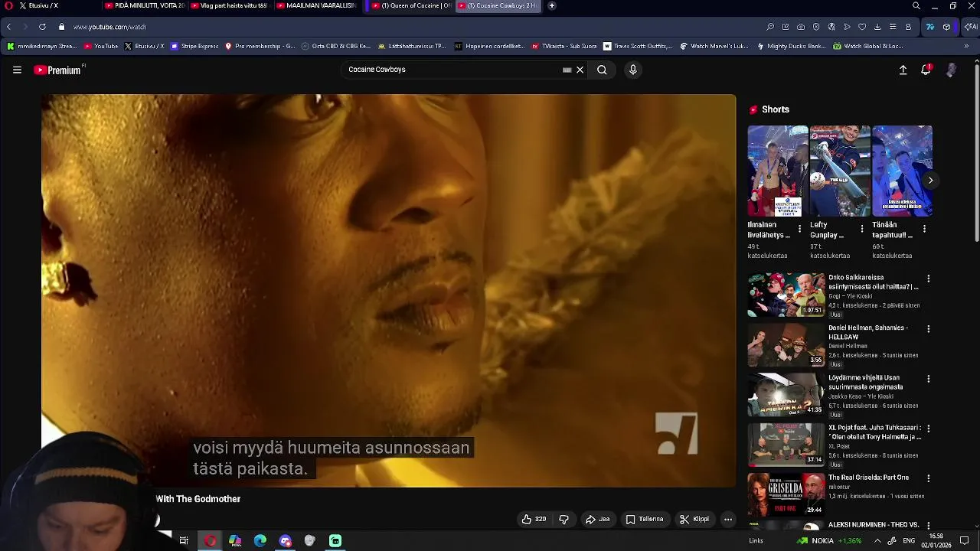Open options for Löydämme vihjeitä Usan video
The width and height of the screenshot is (980, 551).
pos(929,379)
